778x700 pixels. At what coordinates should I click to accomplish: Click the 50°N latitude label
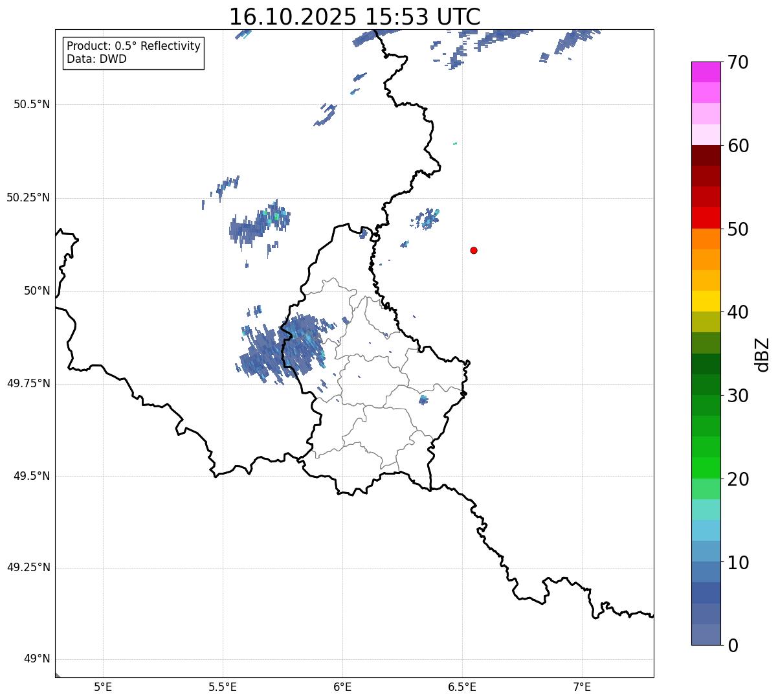point(37,291)
